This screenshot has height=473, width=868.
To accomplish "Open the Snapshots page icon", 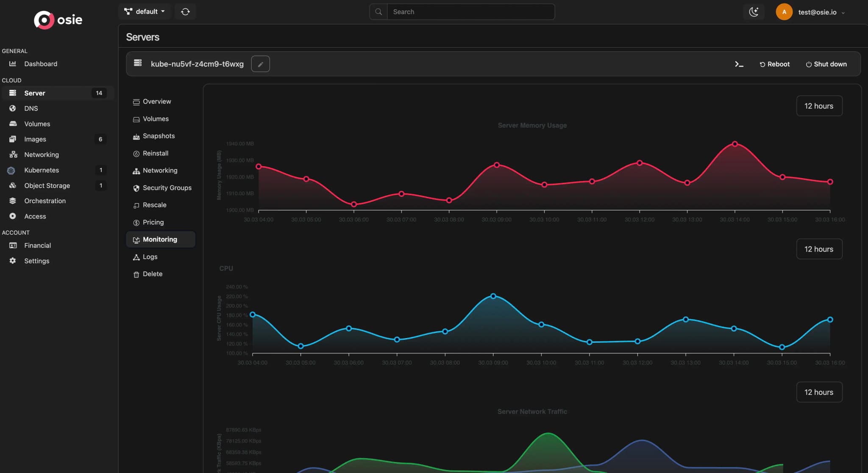I will point(136,136).
